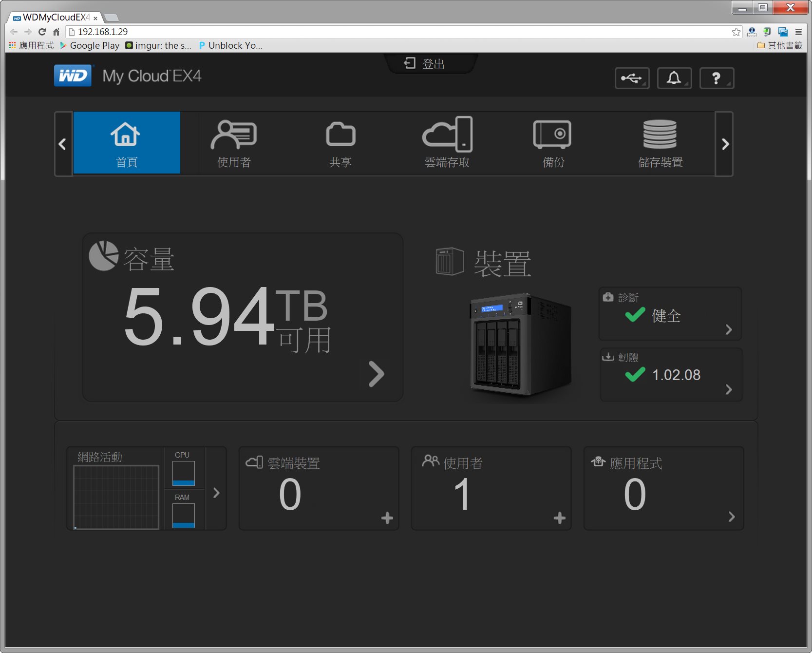Click the 使用者 users panel icon

(431, 461)
